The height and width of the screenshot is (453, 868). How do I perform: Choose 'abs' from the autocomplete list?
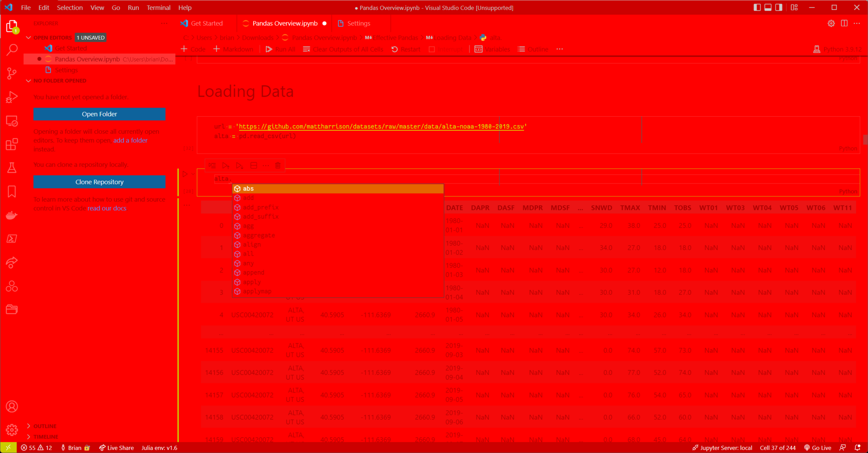coord(338,189)
